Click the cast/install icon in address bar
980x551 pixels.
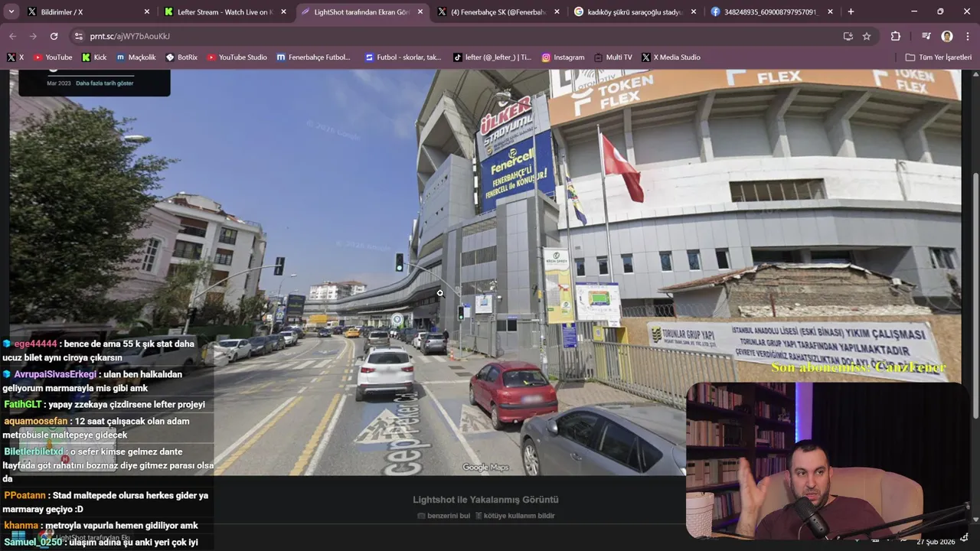click(x=848, y=36)
